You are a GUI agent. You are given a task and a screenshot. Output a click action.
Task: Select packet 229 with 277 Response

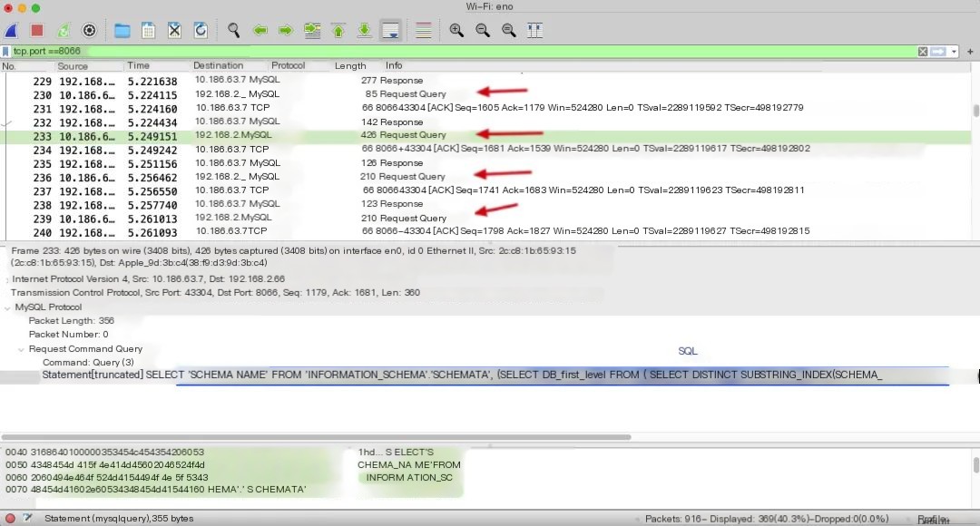click(487, 81)
